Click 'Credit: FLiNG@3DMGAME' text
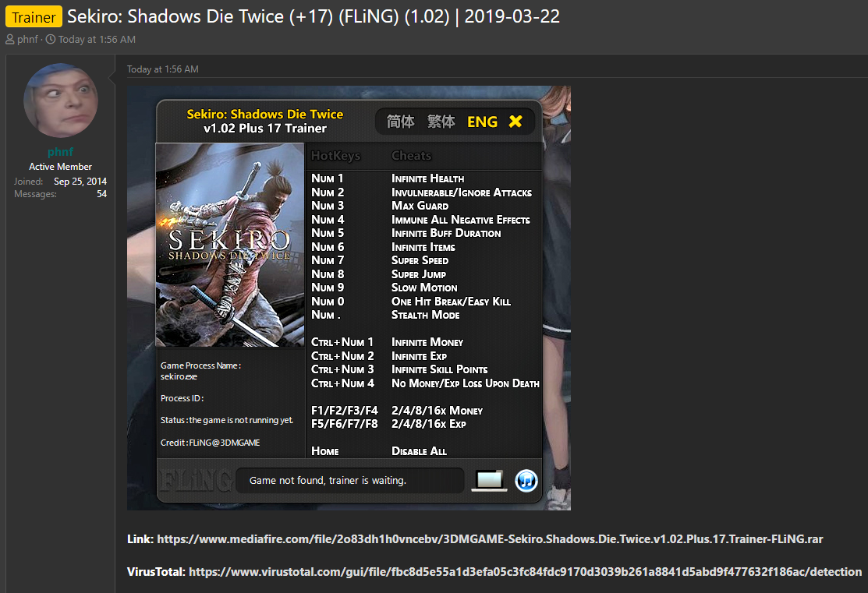Screen dimensions: 868x593 coord(211,443)
